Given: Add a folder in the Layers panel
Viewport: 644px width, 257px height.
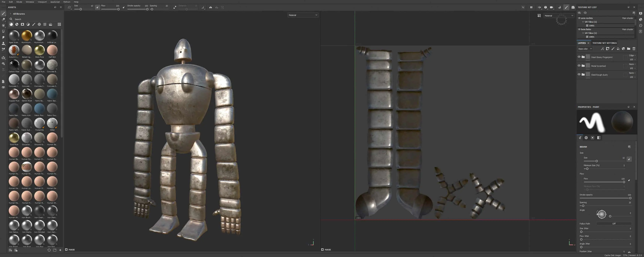Looking at the screenshot, I should (628, 49).
